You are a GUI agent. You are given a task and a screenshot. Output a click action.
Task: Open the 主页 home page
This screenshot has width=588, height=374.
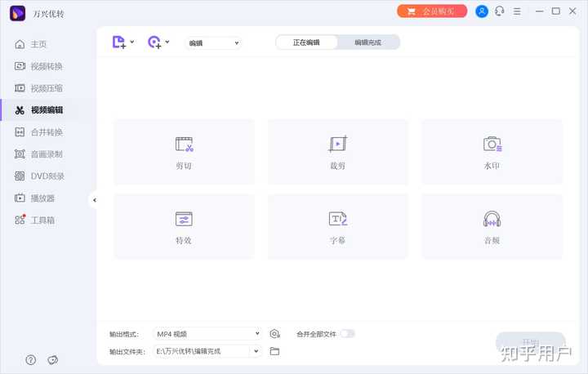pyautogui.click(x=30, y=44)
